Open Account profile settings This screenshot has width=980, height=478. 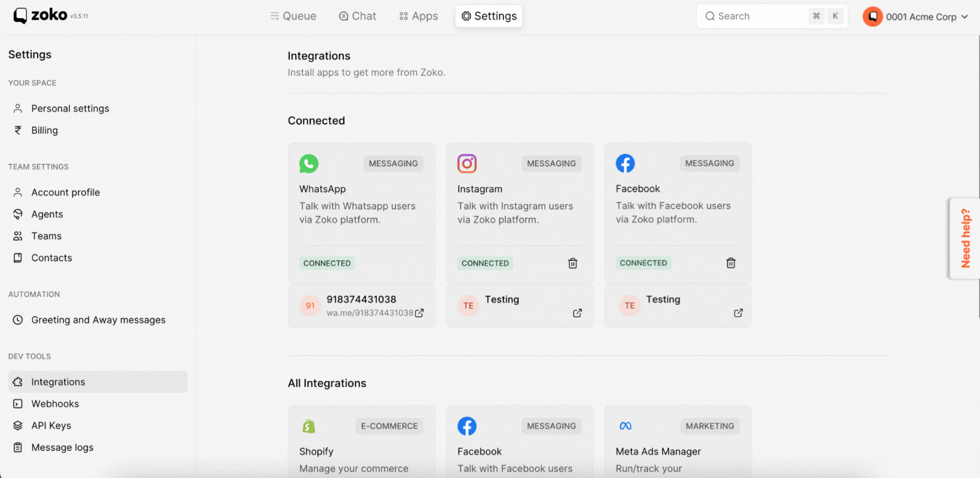pos(98,192)
